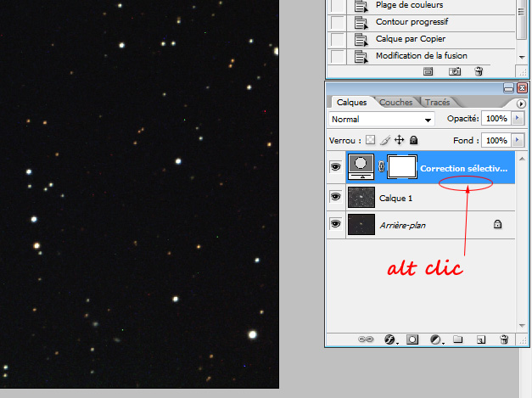Hide the Arrière-plan layer

click(335, 224)
